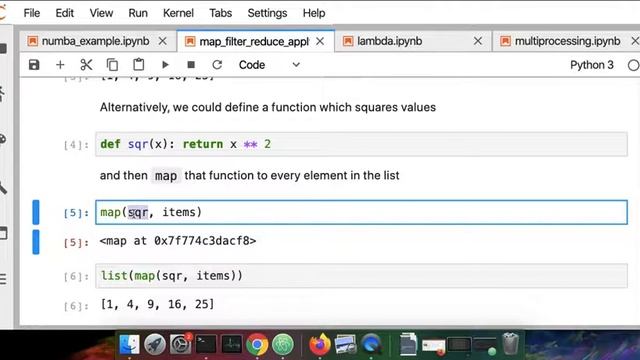Open QuickTime Player from the dock

coord(371,344)
